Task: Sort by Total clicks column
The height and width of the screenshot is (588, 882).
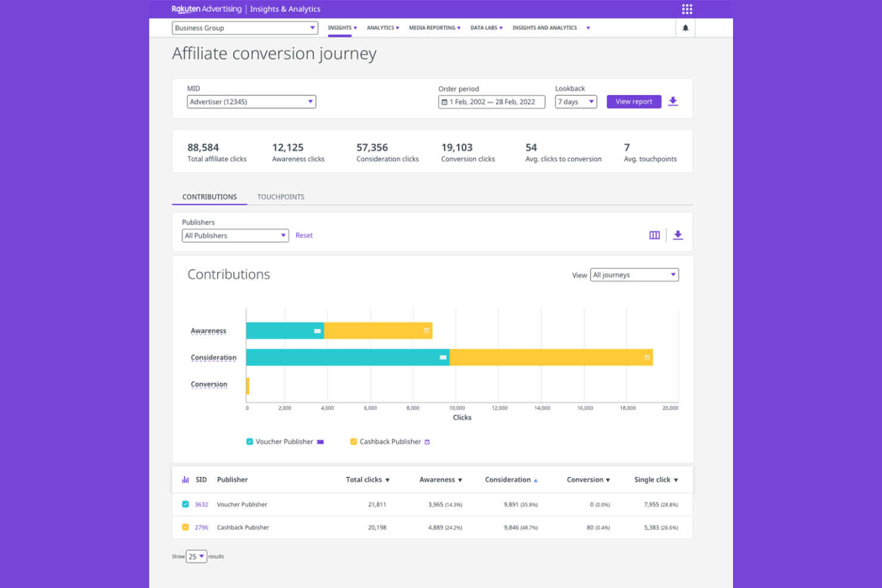Action: [368, 480]
